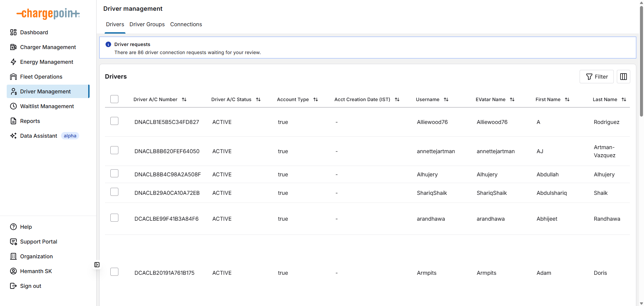Launch the Data Assistant alpha
This screenshot has height=306, width=644.
pos(39,136)
